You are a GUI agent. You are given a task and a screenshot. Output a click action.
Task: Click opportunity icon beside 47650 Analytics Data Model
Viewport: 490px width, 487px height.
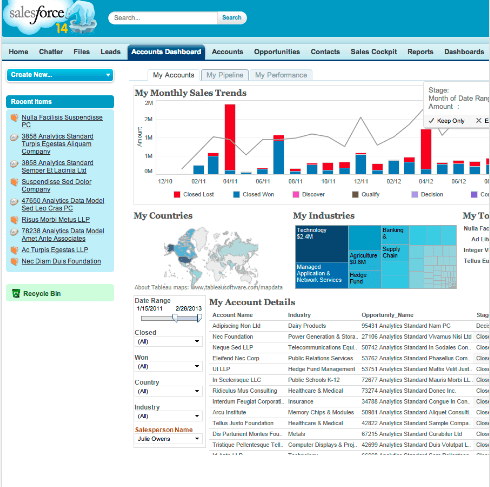point(14,201)
